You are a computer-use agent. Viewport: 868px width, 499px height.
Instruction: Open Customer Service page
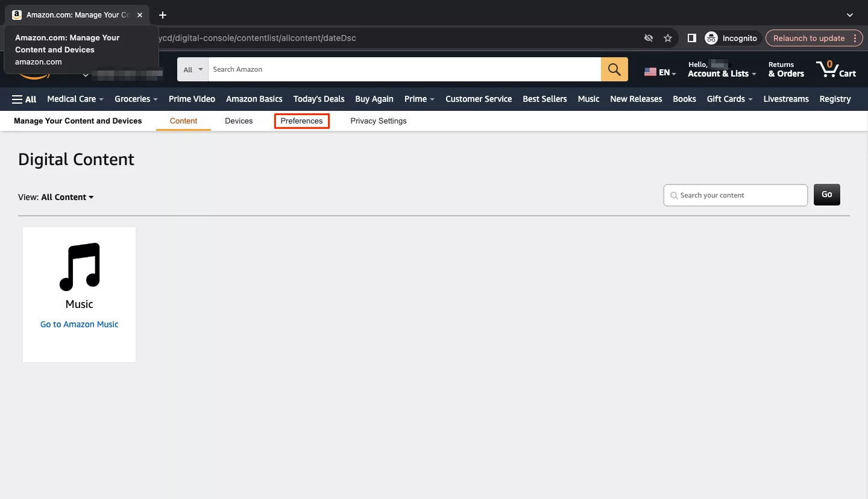pos(479,99)
